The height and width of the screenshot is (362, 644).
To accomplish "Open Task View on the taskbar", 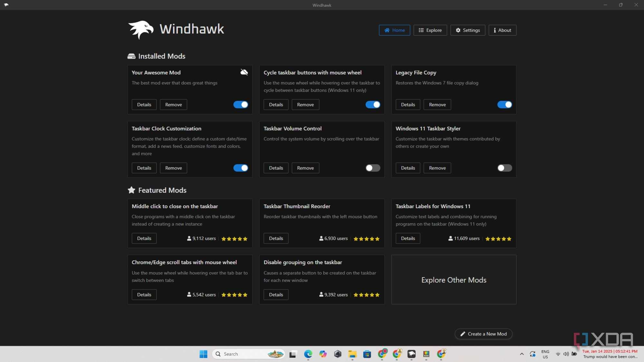I will pyautogui.click(x=293, y=354).
